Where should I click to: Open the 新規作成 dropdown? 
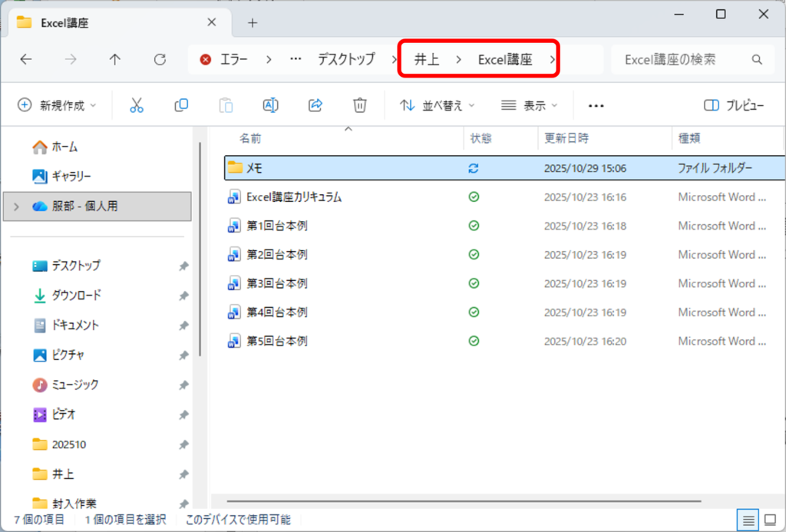point(58,105)
